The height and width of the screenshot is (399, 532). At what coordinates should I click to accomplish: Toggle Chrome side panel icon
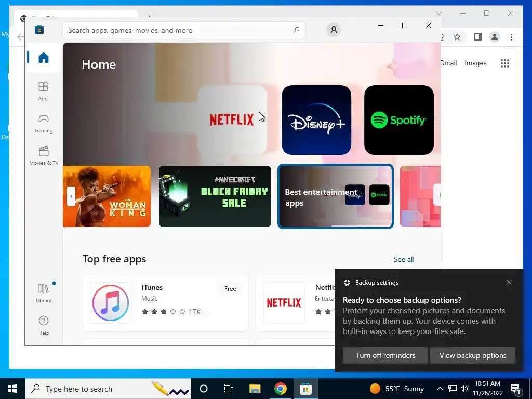pyautogui.click(x=478, y=37)
